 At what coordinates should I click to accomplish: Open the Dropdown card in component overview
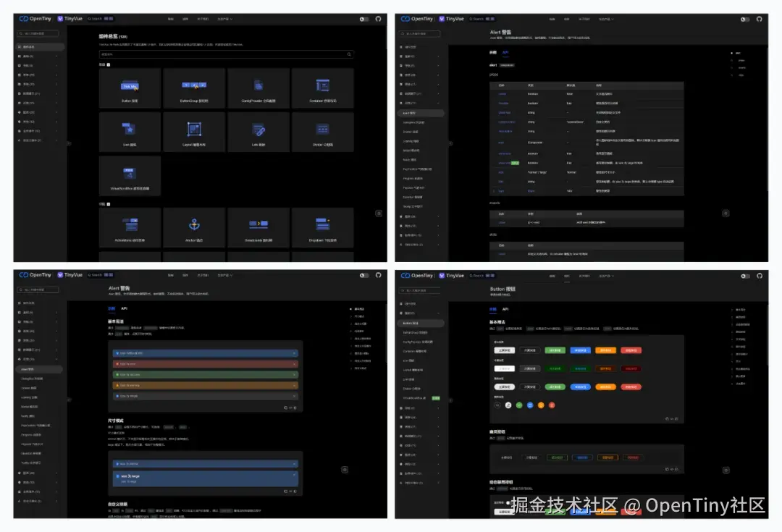[323, 228]
